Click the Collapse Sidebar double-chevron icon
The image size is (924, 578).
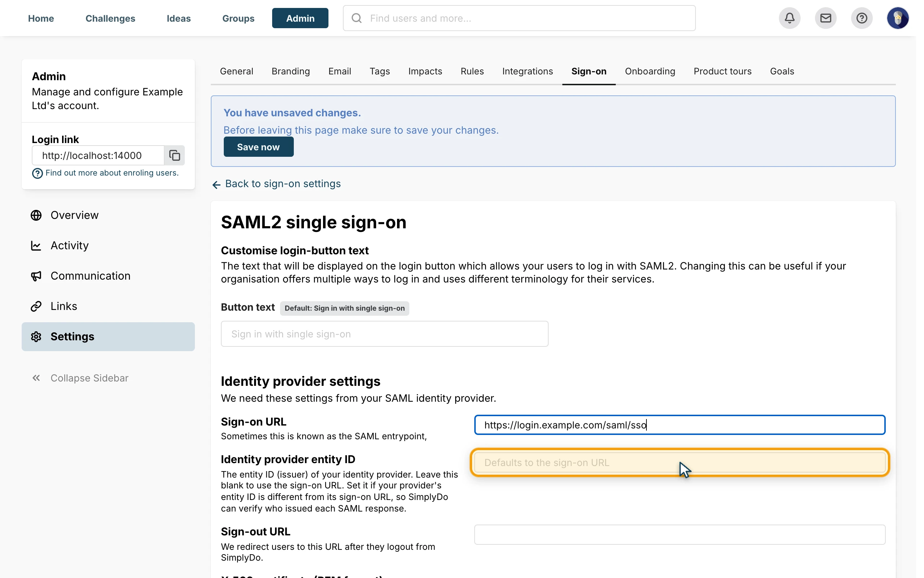tap(36, 378)
